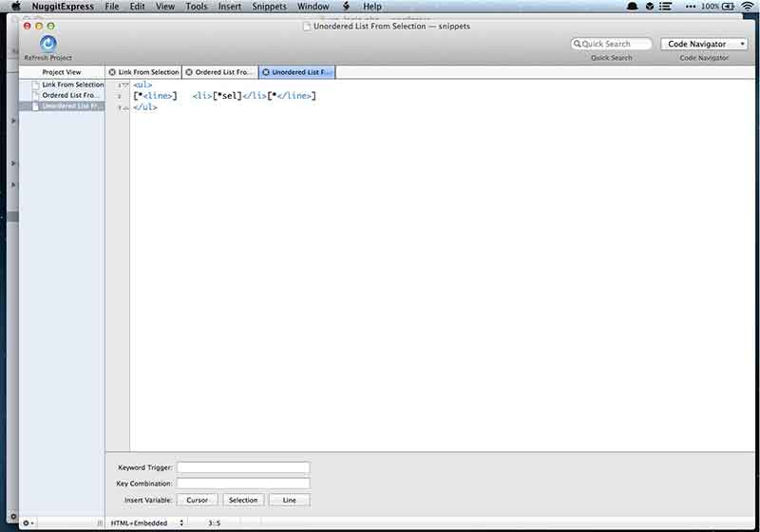
Task: Insert the Selection variable
Action: 243,500
